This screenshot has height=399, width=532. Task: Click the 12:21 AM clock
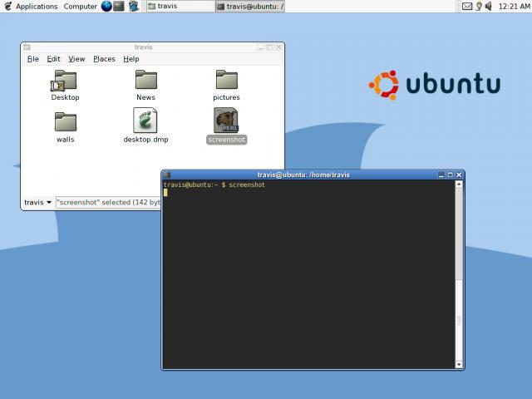point(514,7)
